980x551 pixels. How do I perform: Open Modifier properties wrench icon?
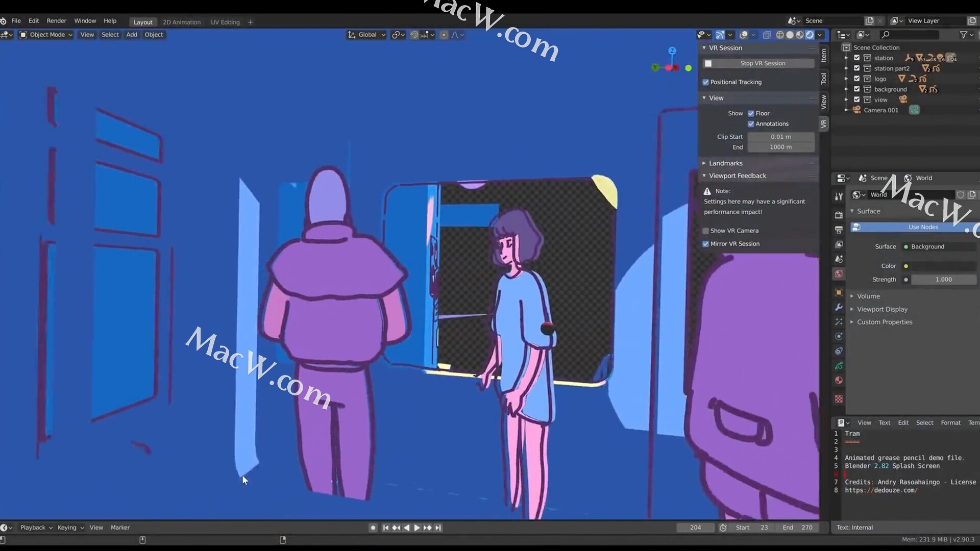(839, 307)
